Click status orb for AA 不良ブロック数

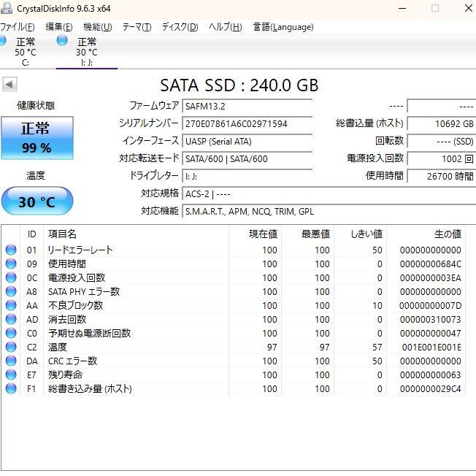tap(11, 305)
